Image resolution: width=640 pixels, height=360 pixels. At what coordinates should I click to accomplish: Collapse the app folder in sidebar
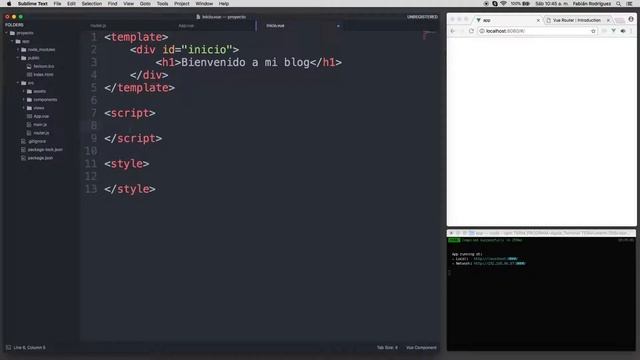click(12, 42)
